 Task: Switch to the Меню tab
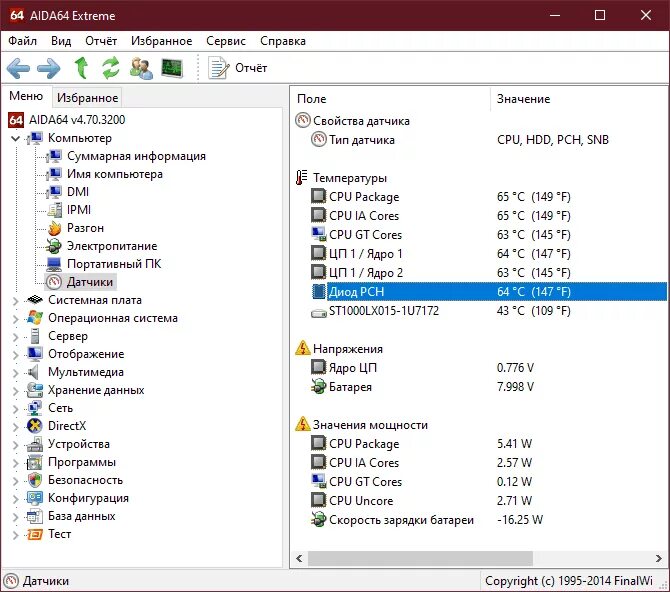point(26,96)
